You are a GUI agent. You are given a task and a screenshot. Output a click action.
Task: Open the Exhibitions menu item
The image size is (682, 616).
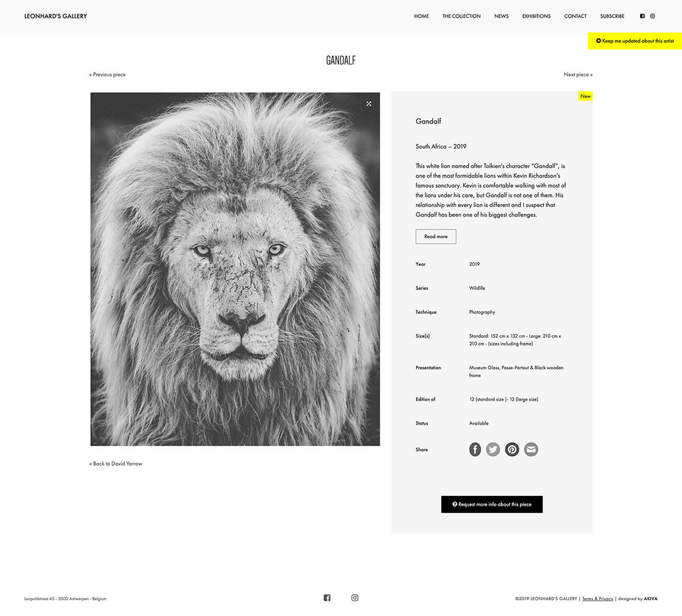pyautogui.click(x=536, y=16)
